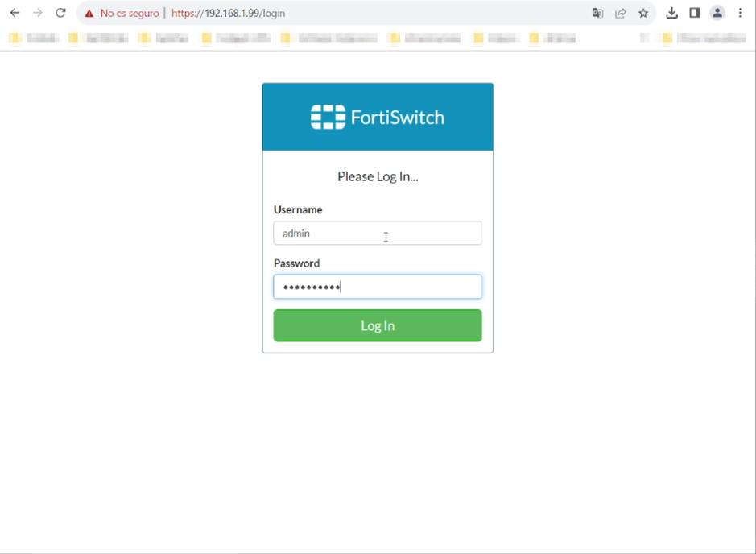Toggle the browser side panel icon
The image size is (756, 554).
pyautogui.click(x=694, y=13)
